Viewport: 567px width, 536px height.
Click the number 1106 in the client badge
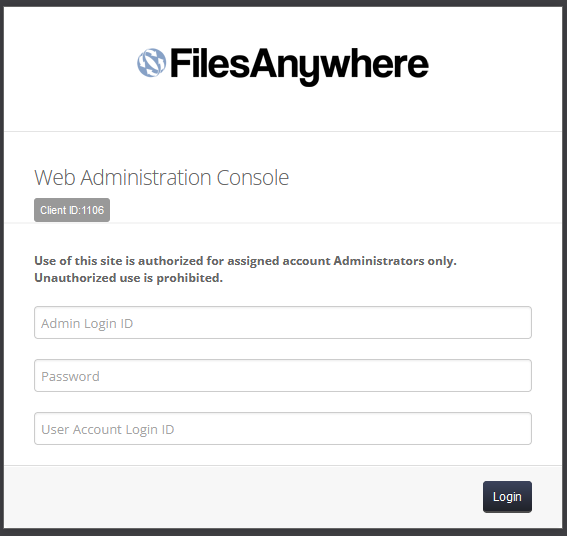click(93, 210)
